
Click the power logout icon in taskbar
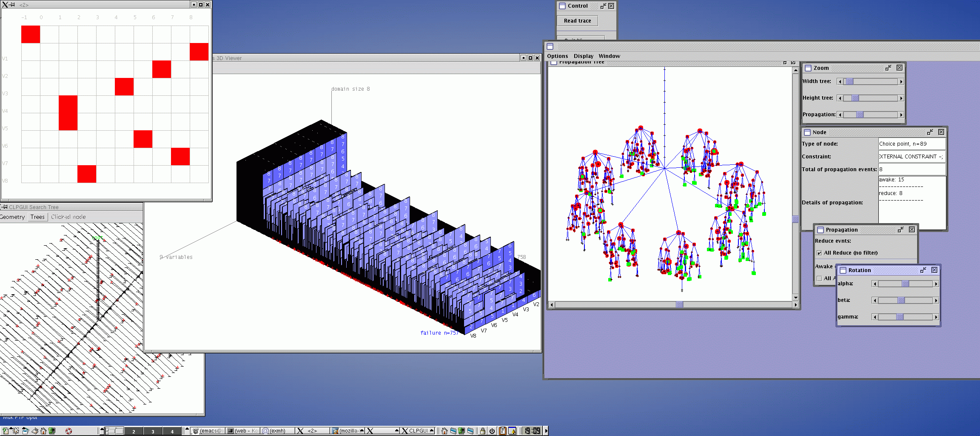coord(492,431)
